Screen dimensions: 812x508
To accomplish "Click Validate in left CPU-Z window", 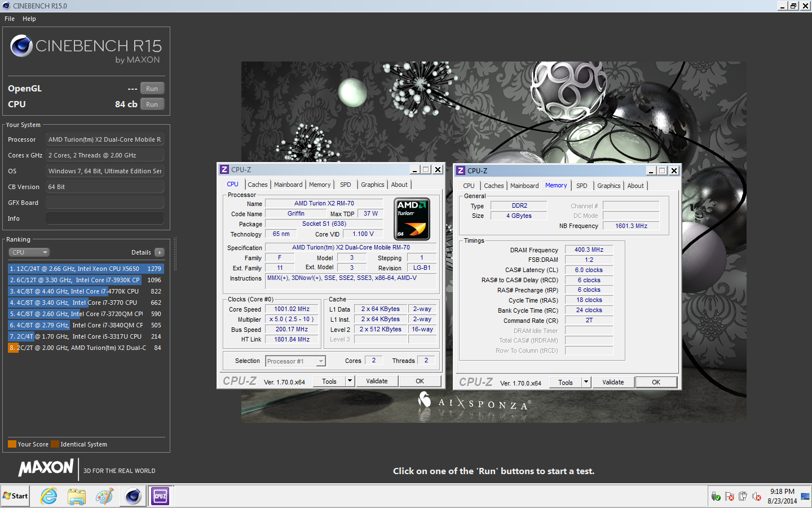I will click(377, 382).
